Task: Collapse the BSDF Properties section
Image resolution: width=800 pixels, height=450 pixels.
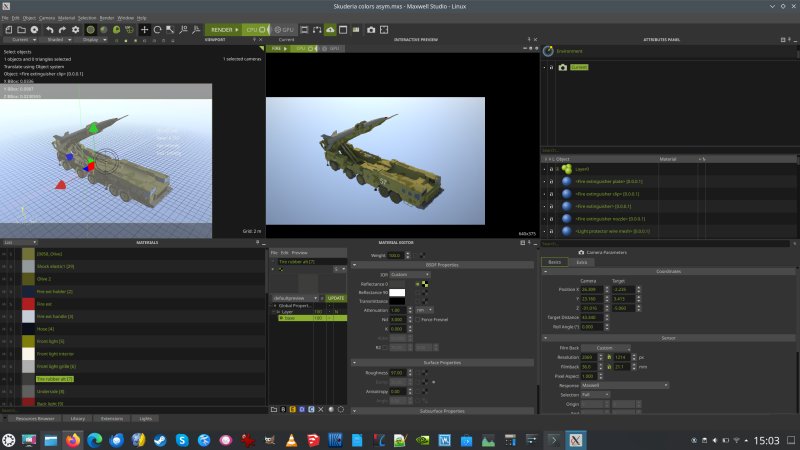Action: tap(355, 265)
